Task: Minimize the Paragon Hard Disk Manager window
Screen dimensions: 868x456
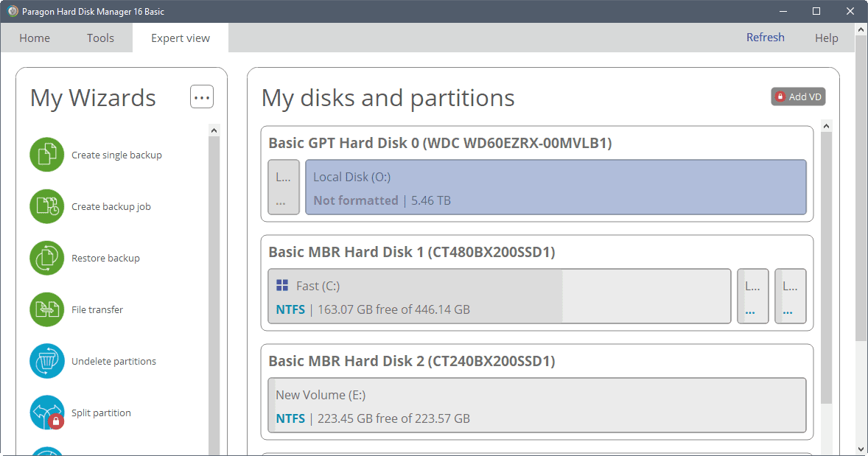Action: (783, 11)
